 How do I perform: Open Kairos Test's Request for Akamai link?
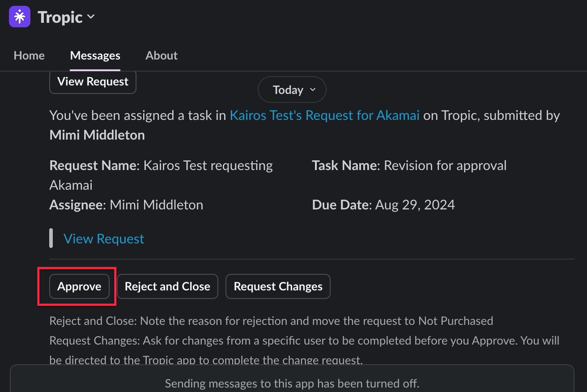point(325,115)
